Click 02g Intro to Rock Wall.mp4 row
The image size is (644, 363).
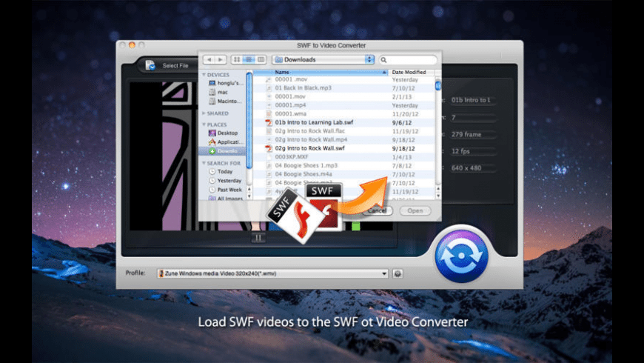click(343, 140)
